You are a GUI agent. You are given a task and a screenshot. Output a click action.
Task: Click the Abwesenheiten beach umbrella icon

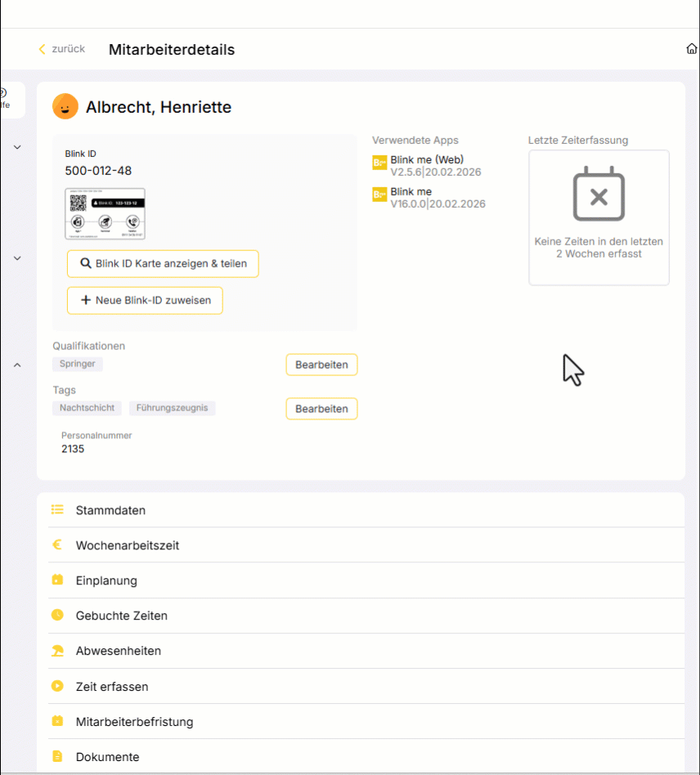pos(57,651)
